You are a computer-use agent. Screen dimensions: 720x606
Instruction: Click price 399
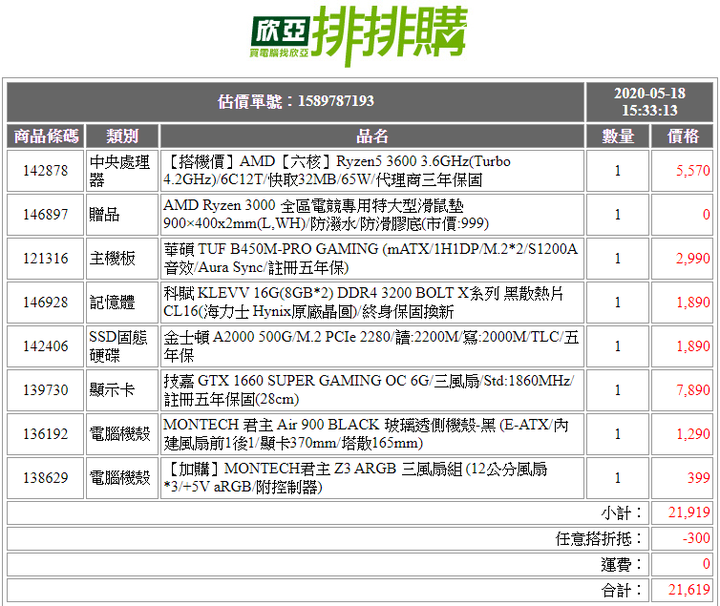pos(698,478)
